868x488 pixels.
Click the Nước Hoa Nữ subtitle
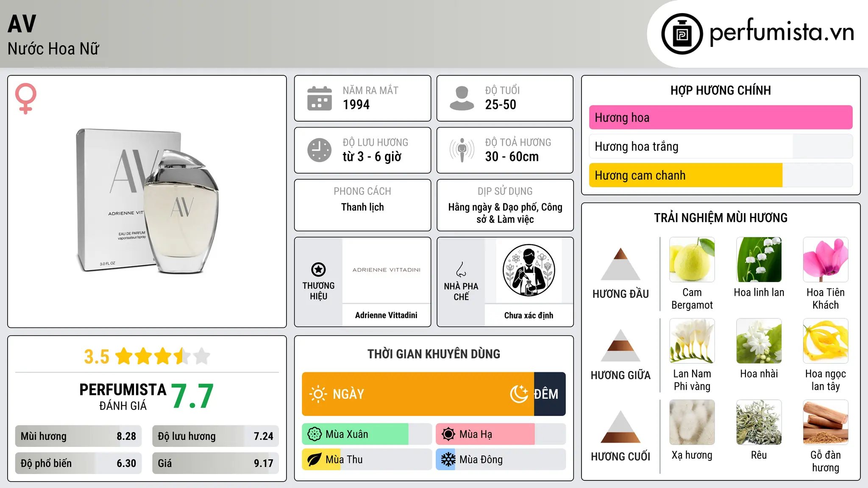(x=53, y=49)
